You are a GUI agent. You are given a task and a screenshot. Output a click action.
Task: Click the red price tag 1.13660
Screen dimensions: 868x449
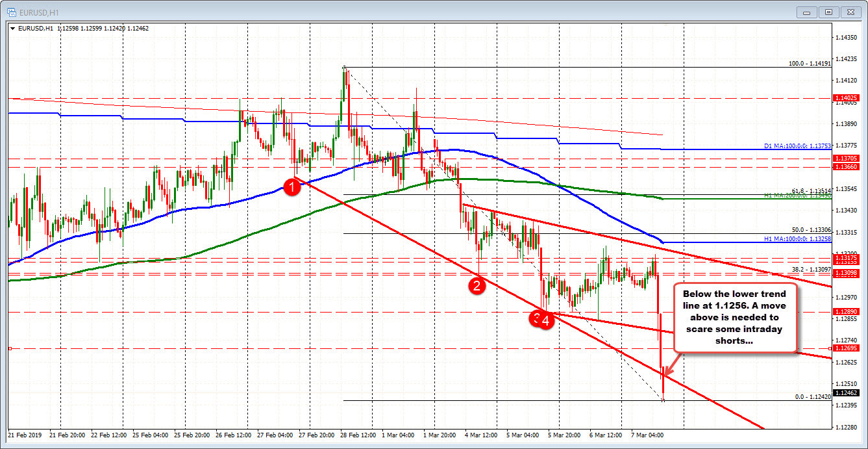pos(846,167)
